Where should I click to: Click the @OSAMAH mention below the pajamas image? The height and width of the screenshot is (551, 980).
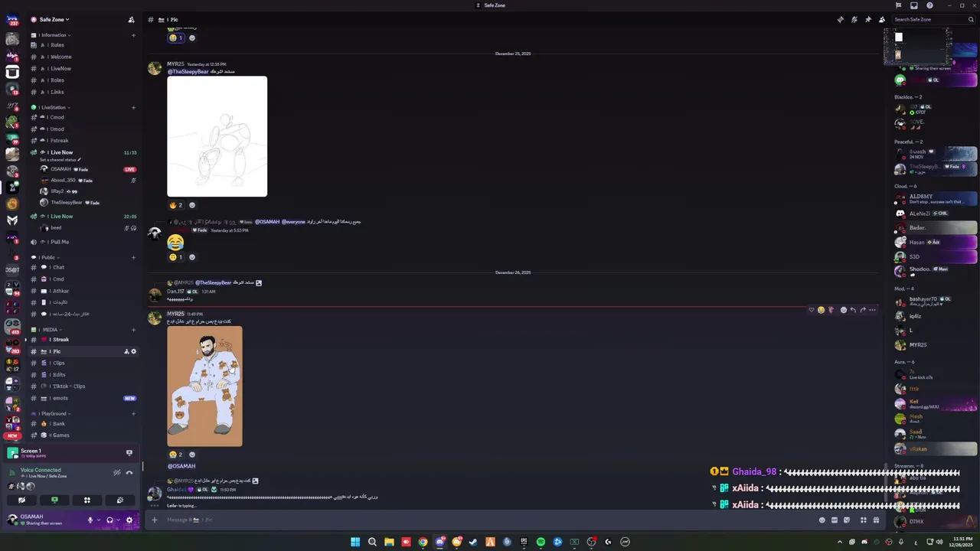click(181, 466)
